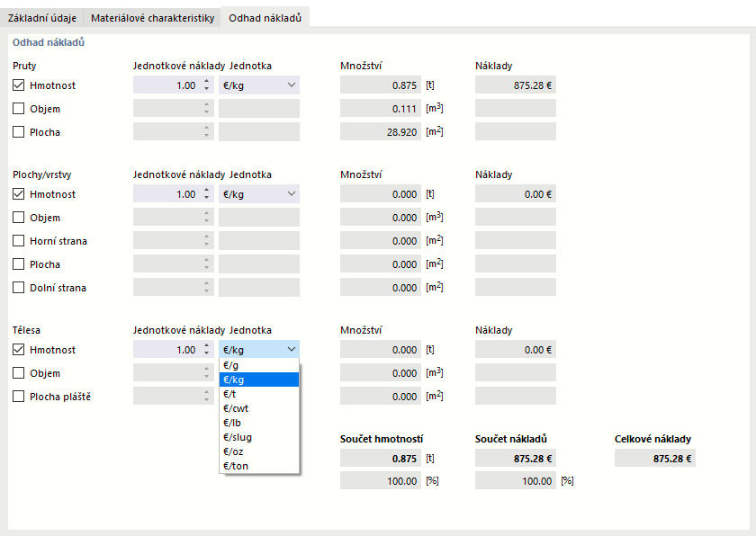Image resolution: width=756 pixels, height=536 pixels.
Task: Choose €/cwt from the unit list
Action: (x=259, y=408)
